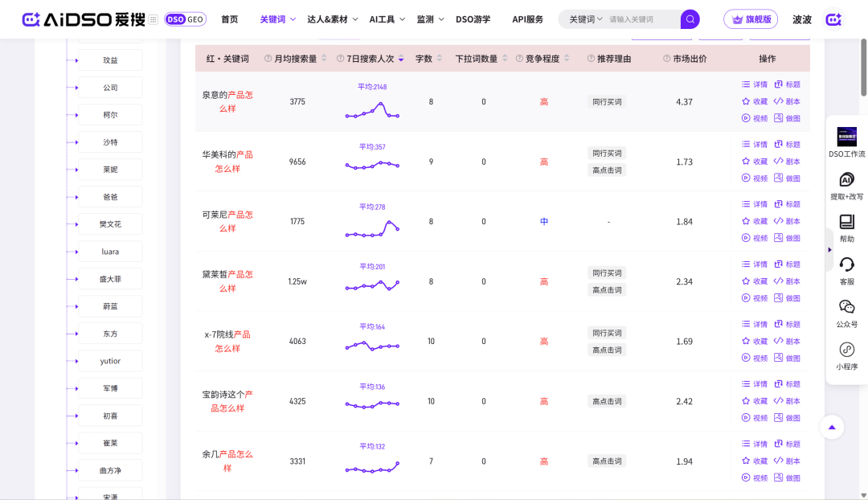
Task: Open the API服务 menu item
Action: pyautogui.click(x=527, y=19)
